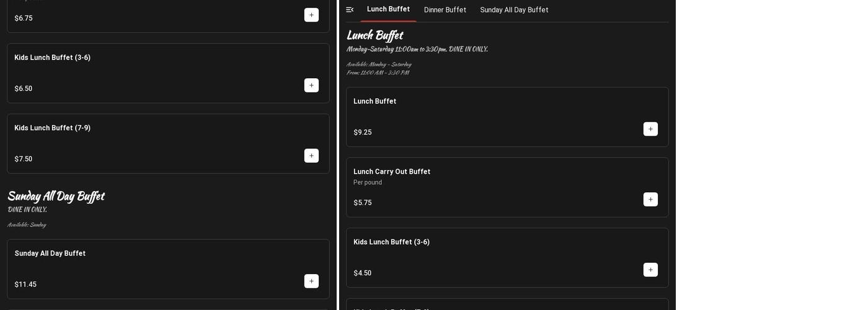This screenshot has width=868, height=310.
Task: Add $6.50 Kids Lunch Buffet (3-6)
Action: [311, 86]
